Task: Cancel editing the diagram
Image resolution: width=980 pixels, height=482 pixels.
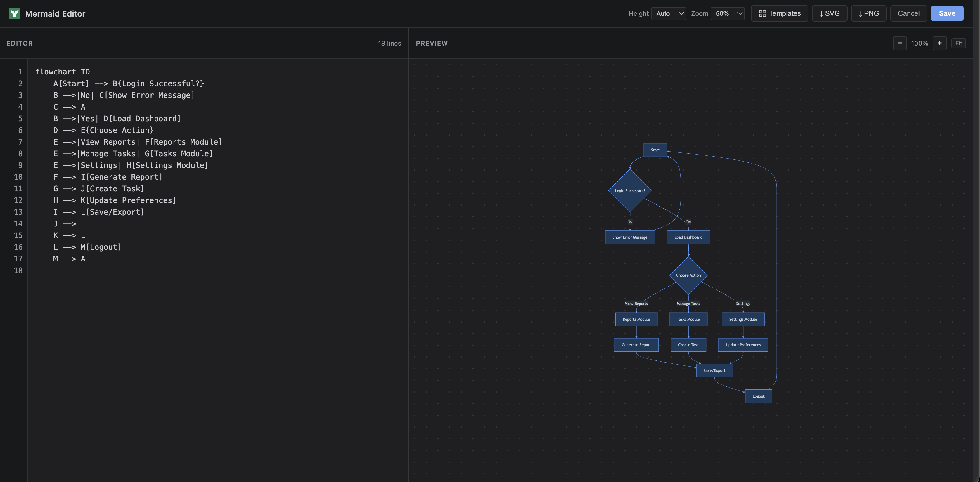Action: point(908,13)
